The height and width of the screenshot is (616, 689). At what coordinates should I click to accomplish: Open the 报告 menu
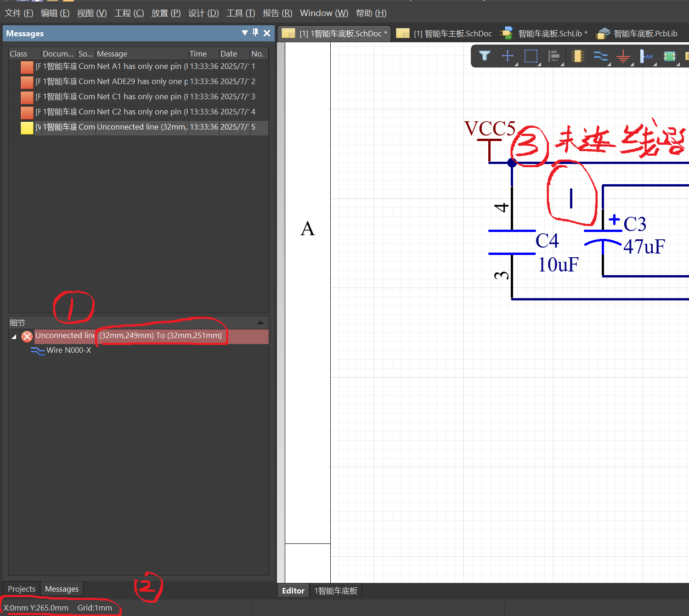(277, 13)
